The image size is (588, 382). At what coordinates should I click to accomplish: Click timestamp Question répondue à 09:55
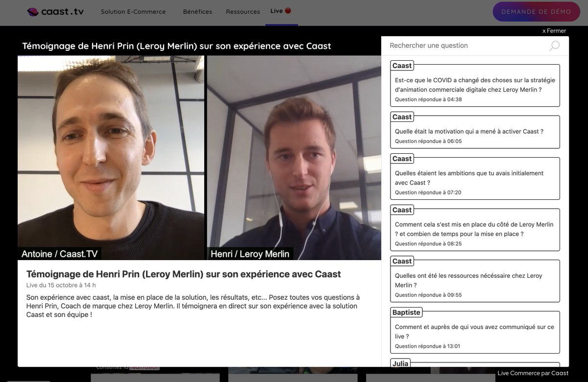click(428, 295)
